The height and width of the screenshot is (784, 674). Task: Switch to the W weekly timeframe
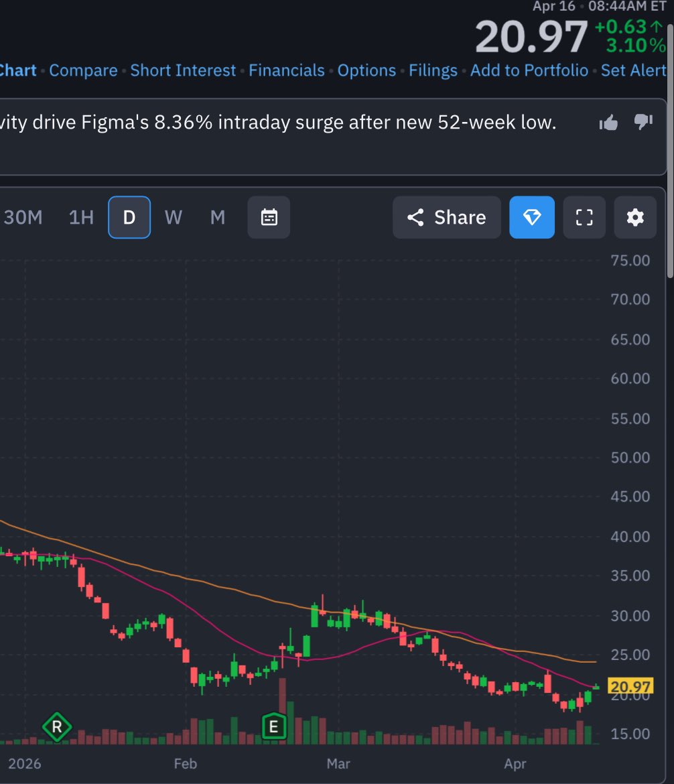coord(173,218)
